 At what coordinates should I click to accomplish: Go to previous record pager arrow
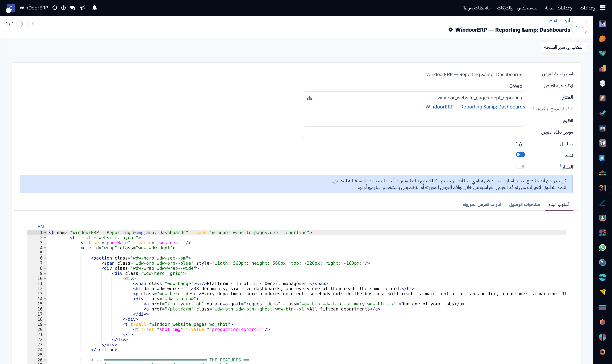point(33,24)
